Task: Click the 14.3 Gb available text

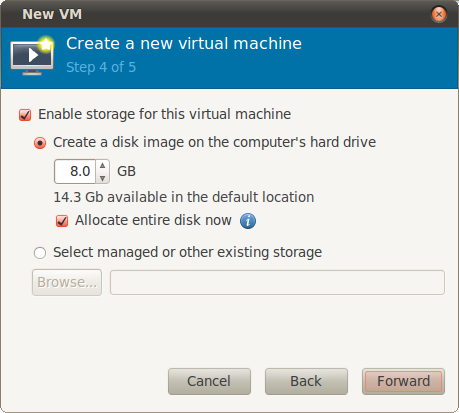Action: click(184, 197)
